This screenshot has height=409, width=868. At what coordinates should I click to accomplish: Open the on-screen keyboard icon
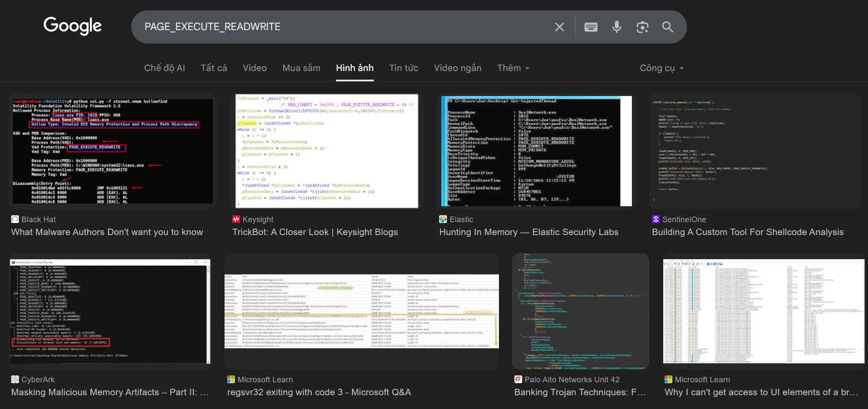point(591,27)
